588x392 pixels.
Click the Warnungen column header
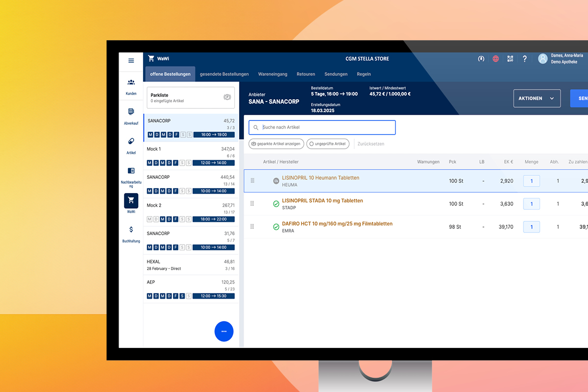coord(428,162)
